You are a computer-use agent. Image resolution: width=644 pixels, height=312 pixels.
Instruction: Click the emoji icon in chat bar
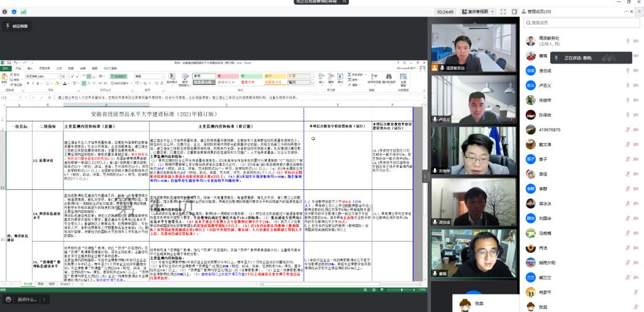pyautogui.click(x=8, y=299)
